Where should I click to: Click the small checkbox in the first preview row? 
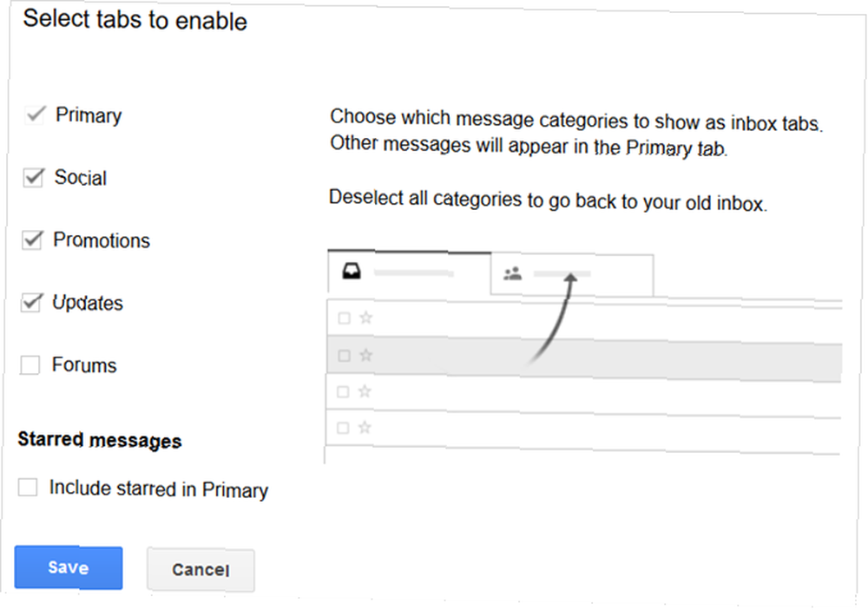pyautogui.click(x=345, y=318)
